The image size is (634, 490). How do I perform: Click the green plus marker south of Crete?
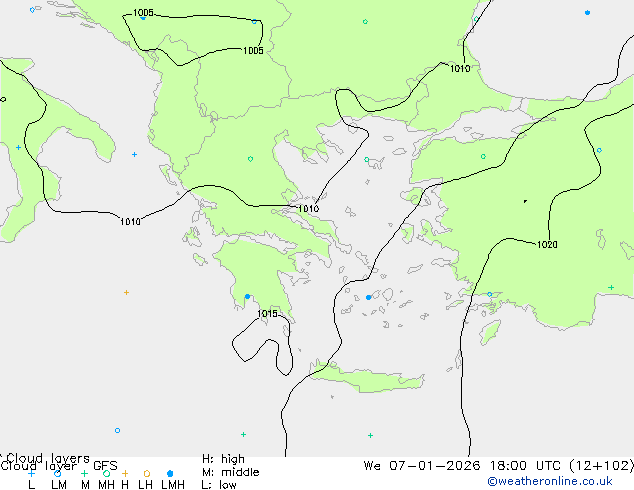[x=370, y=435]
